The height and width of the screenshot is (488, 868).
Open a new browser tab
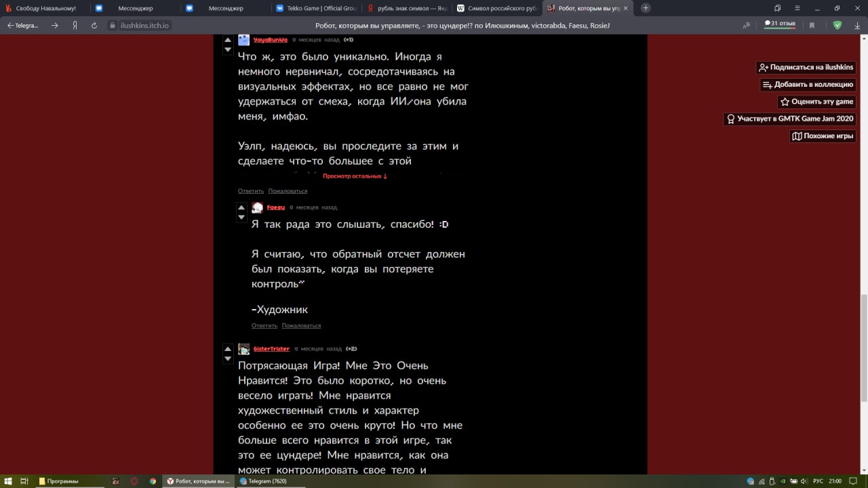pyautogui.click(x=646, y=8)
